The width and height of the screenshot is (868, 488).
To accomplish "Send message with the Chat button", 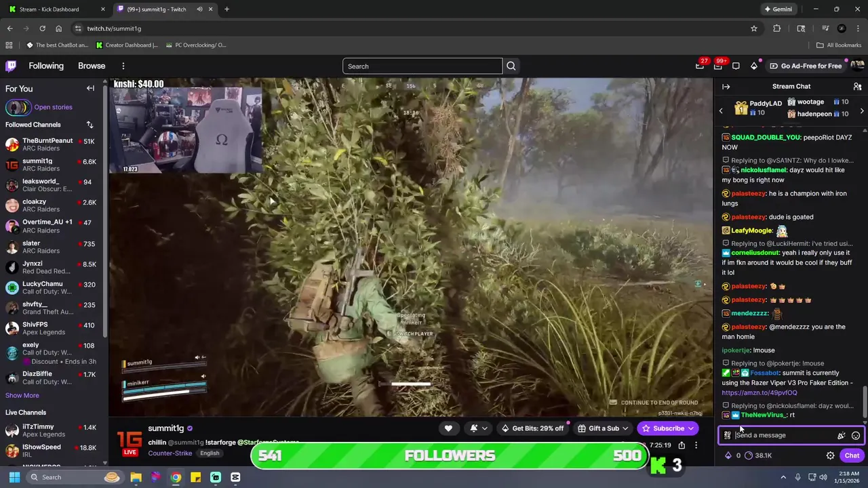I will (852, 455).
